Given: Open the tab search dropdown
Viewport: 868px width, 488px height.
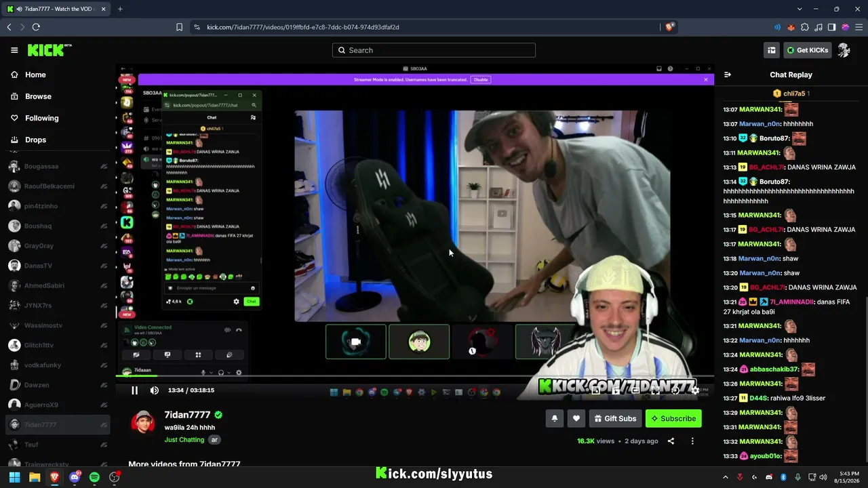Looking at the screenshot, I should pyautogui.click(x=800, y=9).
